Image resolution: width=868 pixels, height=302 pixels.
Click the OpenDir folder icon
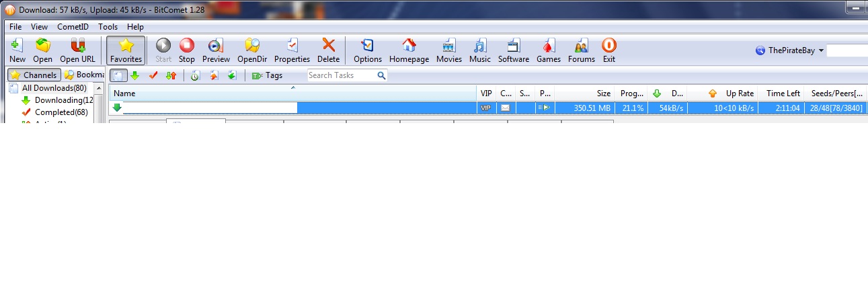pyautogui.click(x=252, y=50)
